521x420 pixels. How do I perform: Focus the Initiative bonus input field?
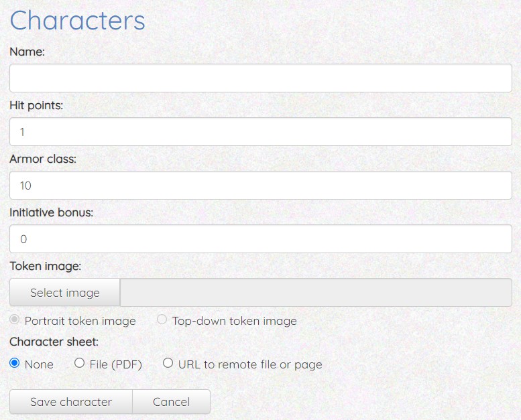click(x=260, y=239)
